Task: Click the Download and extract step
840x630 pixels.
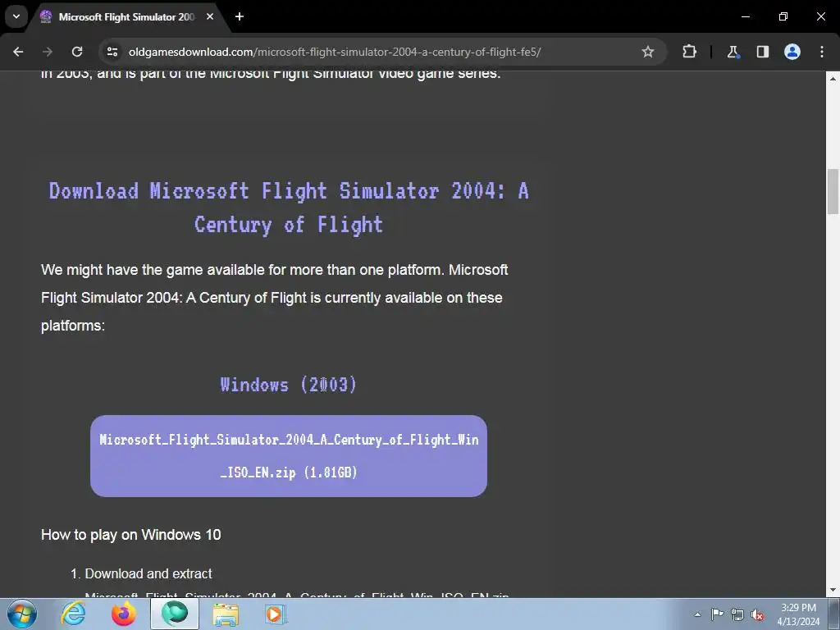Action: [148, 573]
